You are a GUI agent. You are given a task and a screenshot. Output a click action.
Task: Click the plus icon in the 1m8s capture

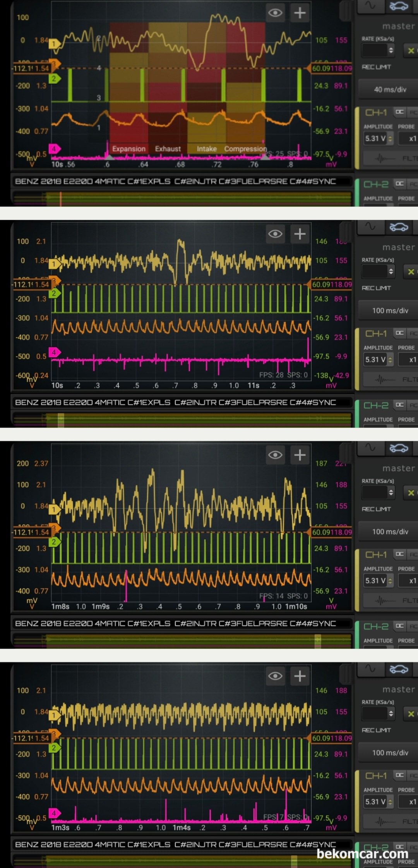(300, 455)
